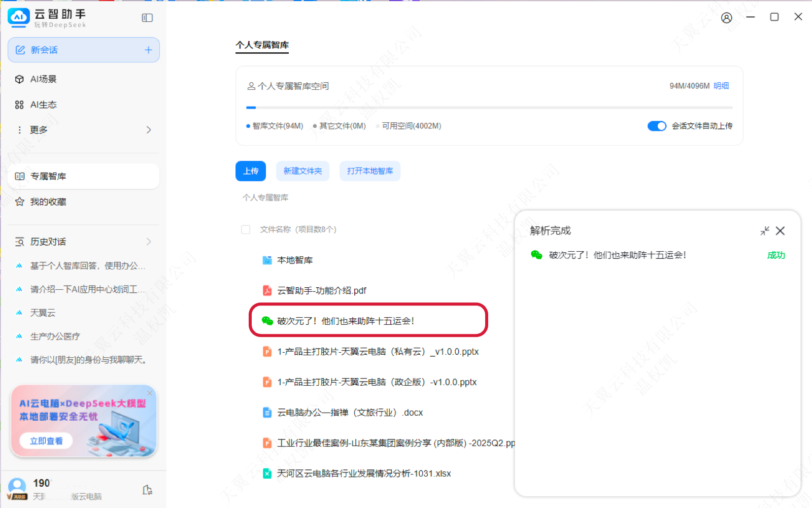
Task: Open the user profile icon in title bar
Action: click(x=727, y=18)
